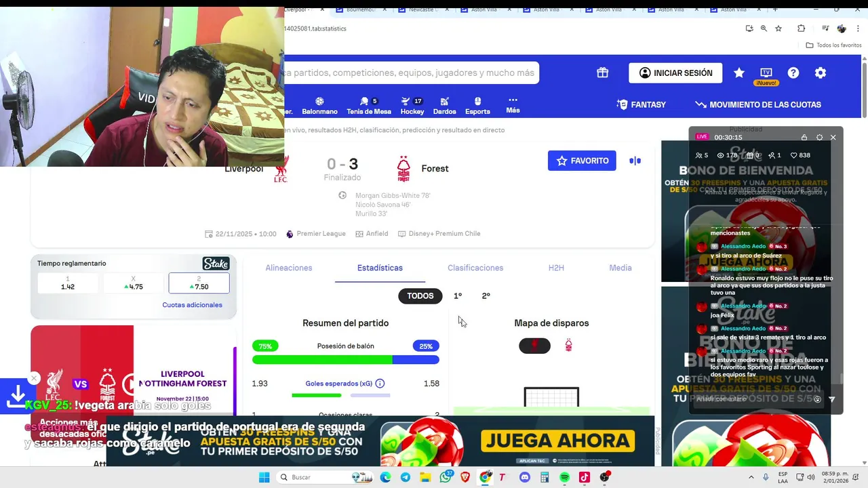
Task: Select Liverpool shot map toggle
Action: point(534,346)
